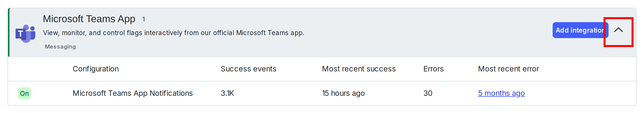Click the Configuration column header
The image size is (644, 113).
[96, 69]
